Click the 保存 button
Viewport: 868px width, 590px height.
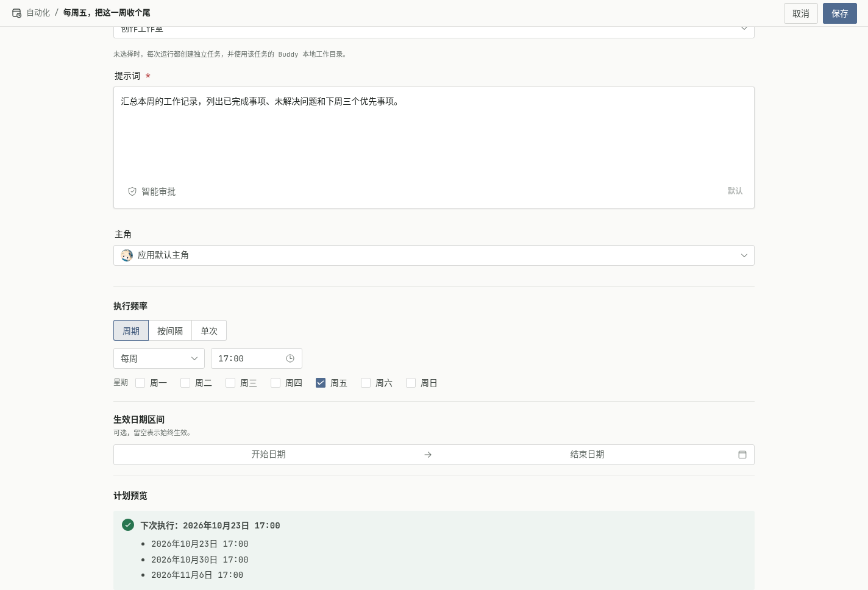(840, 13)
